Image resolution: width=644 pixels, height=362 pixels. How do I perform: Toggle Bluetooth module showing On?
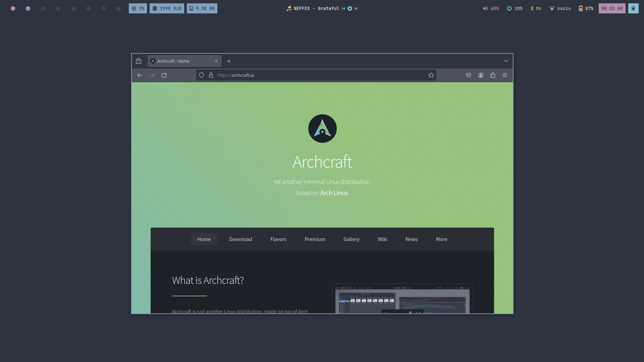(536, 9)
